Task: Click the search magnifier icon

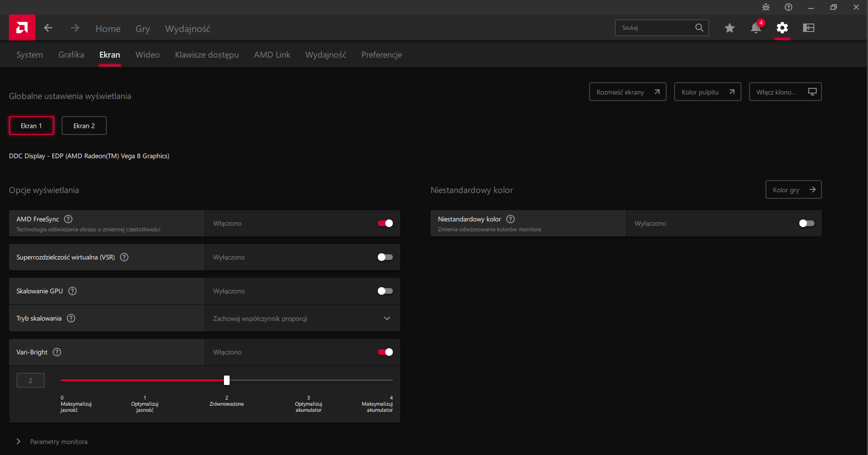Action: click(699, 28)
